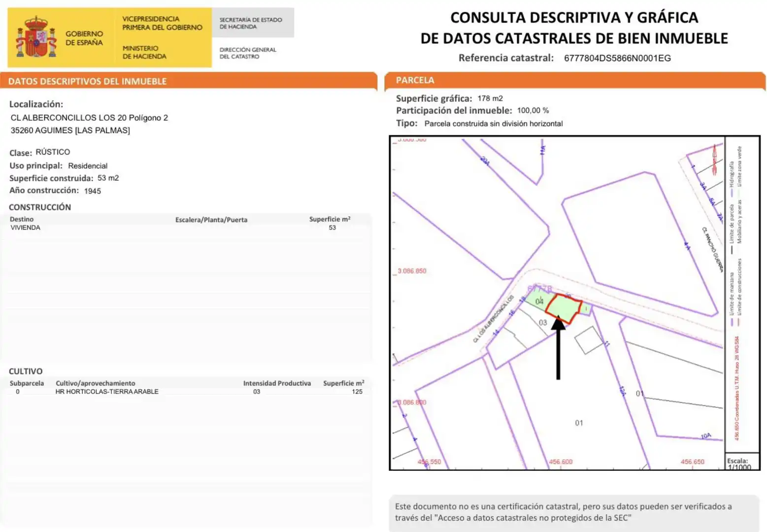Viewport: 767px width, 532px height.
Task: Select the Superficie gráfica value 178 m2
Action: (x=490, y=99)
